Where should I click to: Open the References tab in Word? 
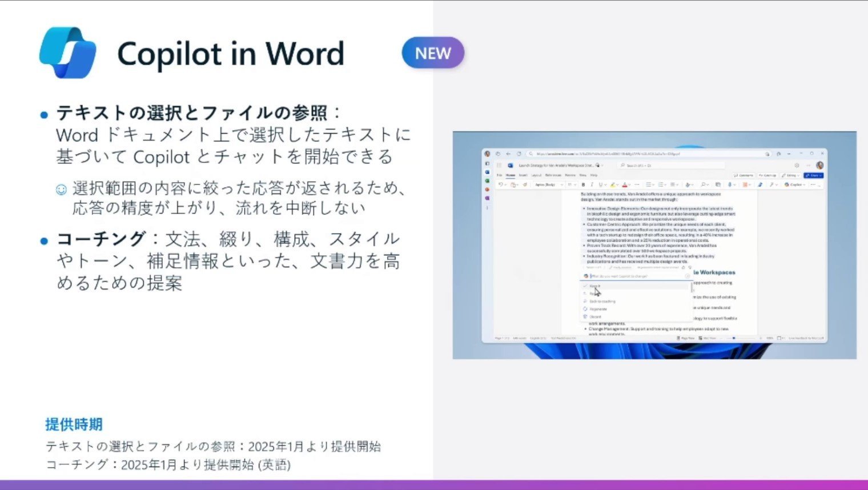point(553,175)
